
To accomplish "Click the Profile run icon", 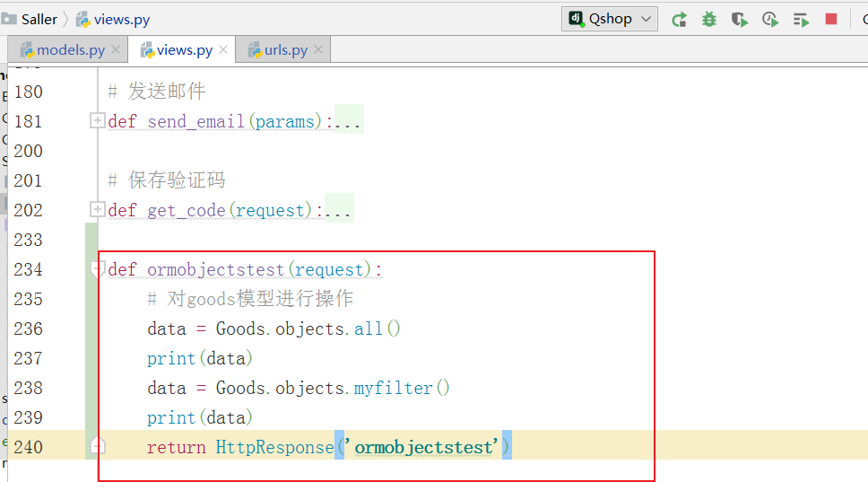I will pos(770,20).
